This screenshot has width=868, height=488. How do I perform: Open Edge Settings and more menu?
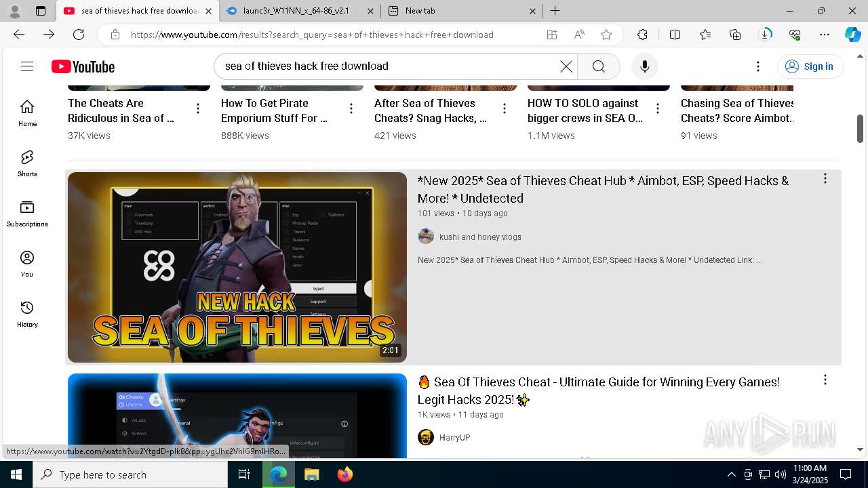[x=825, y=35]
